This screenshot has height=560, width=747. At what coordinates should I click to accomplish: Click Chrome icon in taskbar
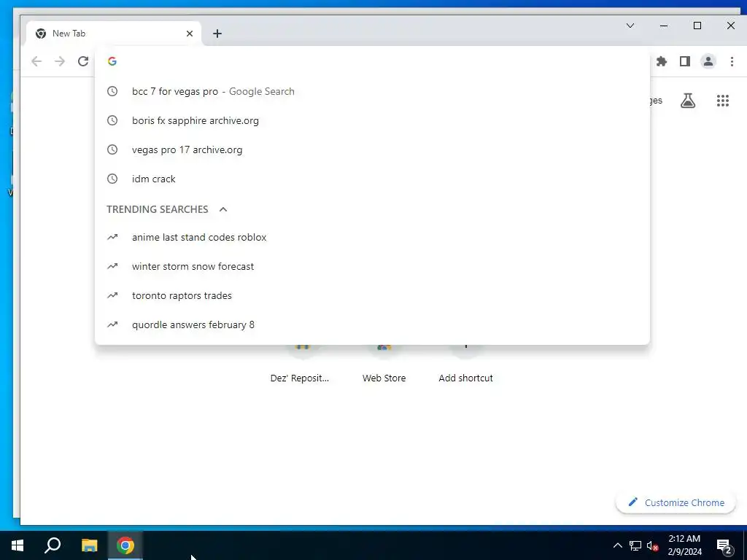[x=125, y=545]
